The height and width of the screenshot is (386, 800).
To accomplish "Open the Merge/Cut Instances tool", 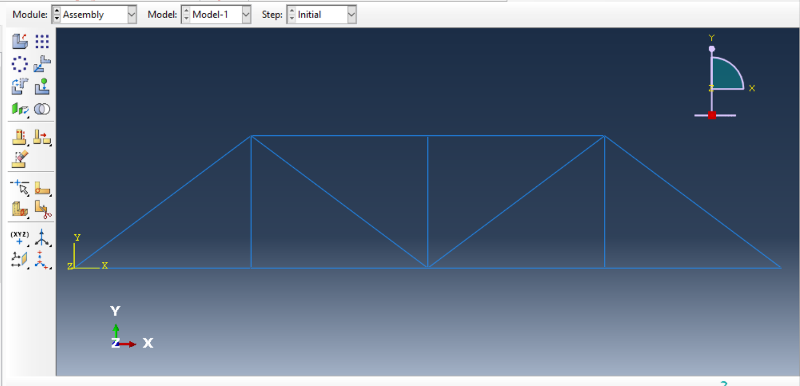I will [x=42, y=109].
